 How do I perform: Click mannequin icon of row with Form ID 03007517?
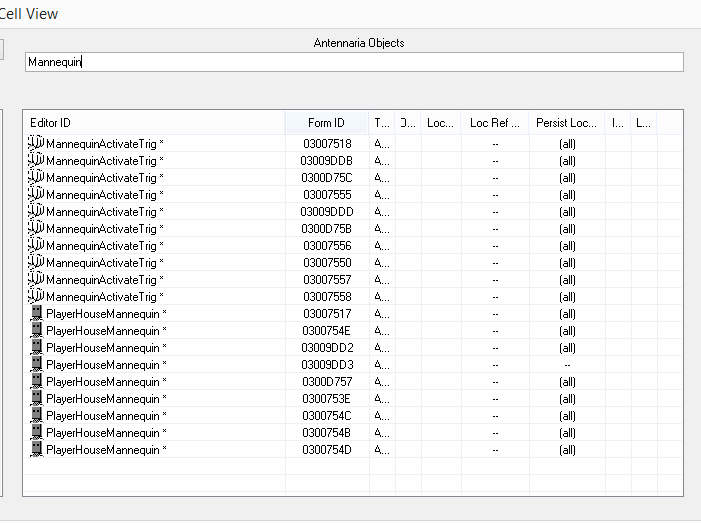tap(37, 313)
